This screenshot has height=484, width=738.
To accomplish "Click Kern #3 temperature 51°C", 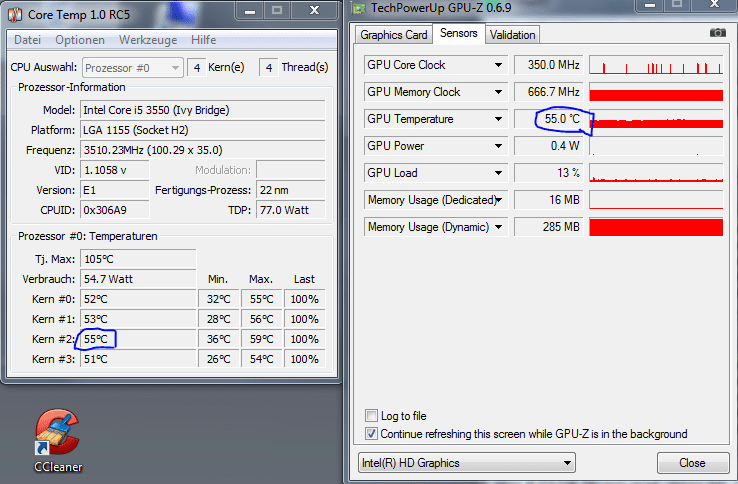I will pos(138,359).
